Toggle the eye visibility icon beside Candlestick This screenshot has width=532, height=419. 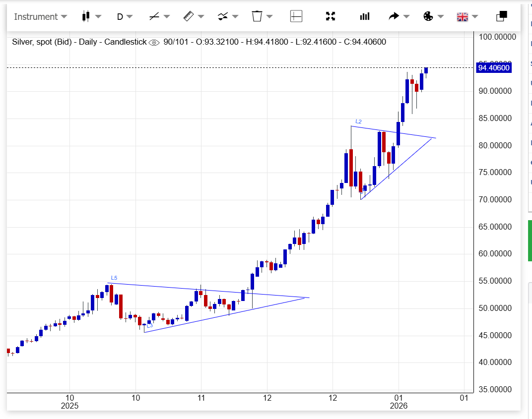pos(154,42)
